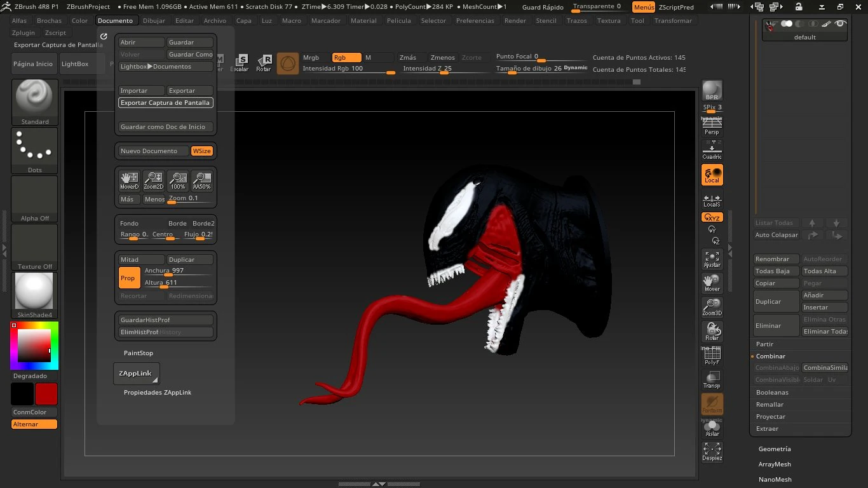Toggle the Prop proportional button

click(x=130, y=278)
